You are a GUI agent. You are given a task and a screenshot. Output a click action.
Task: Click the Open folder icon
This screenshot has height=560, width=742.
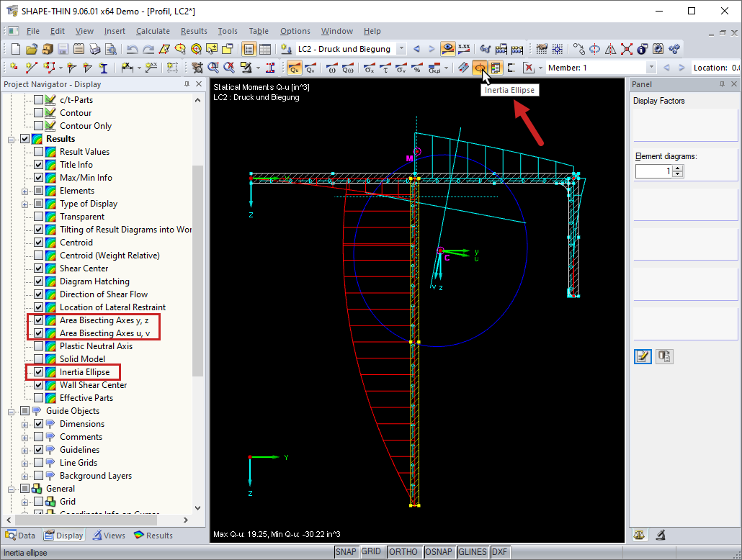[31, 50]
